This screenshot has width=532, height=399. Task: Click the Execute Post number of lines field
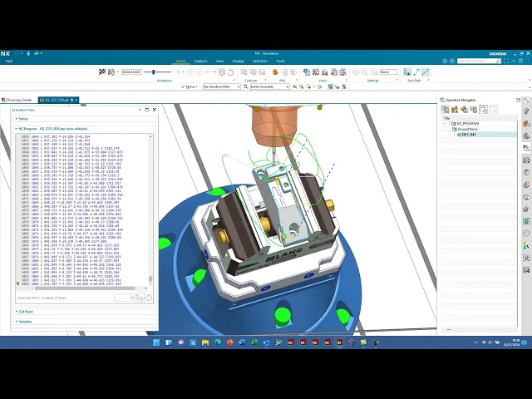tap(124, 298)
